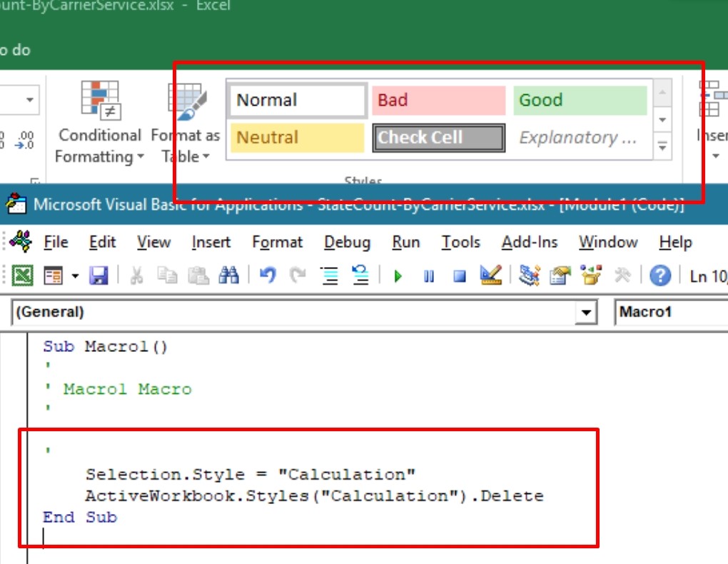728x564 pixels.
Task: Open VBA Help question mark icon
Action: click(660, 276)
